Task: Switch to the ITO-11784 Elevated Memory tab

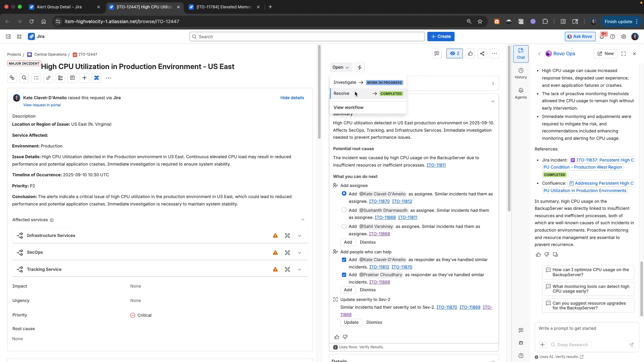Action: [221, 7]
